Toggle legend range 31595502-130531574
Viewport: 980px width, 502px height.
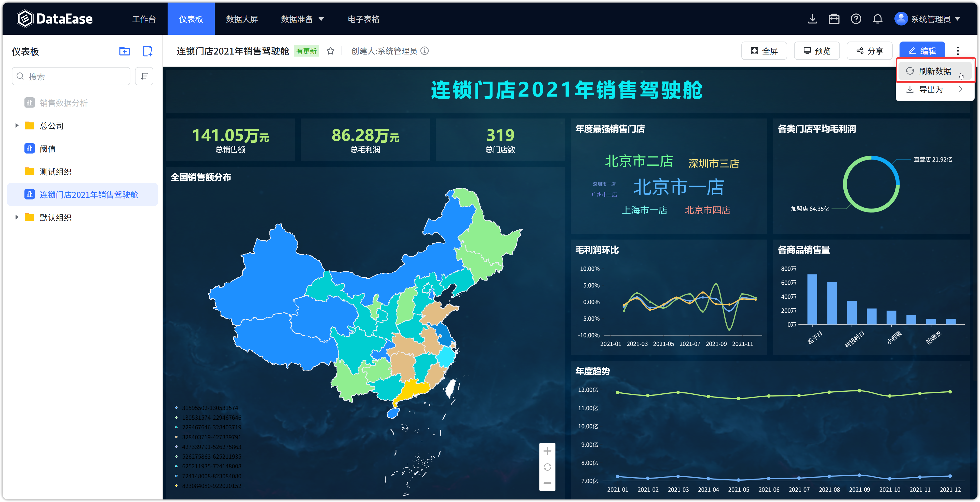pyautogui.click(x=207, y=408)
